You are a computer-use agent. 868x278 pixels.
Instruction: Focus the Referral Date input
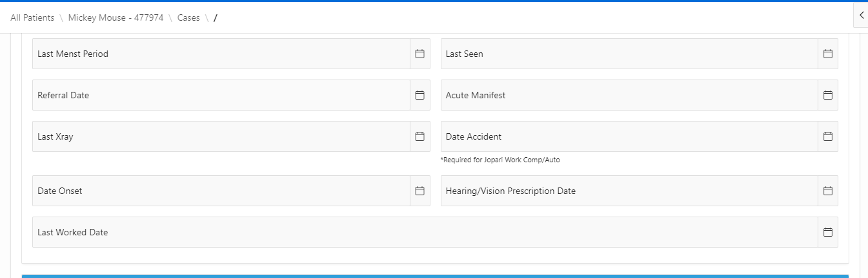pyautogui.click(x=221, y=95)
